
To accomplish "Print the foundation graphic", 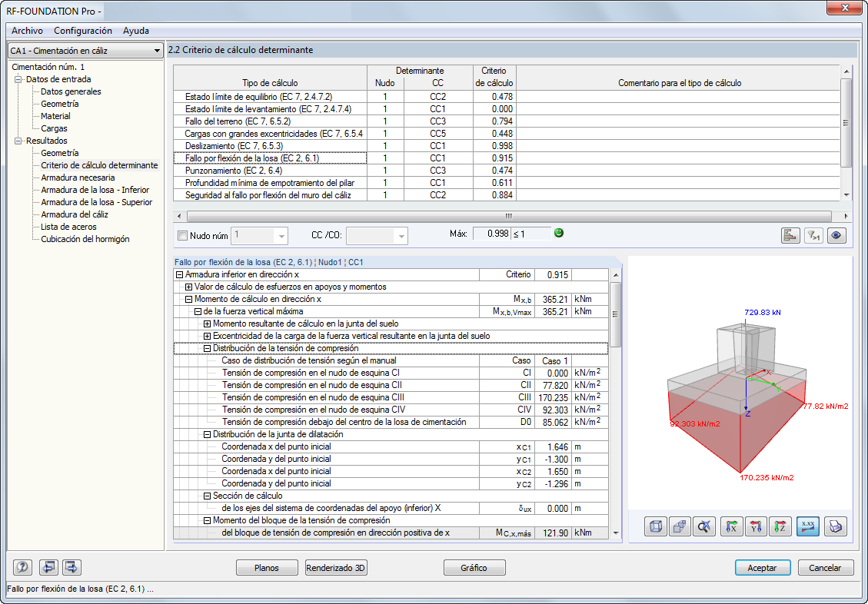I will tap(836, 526).
